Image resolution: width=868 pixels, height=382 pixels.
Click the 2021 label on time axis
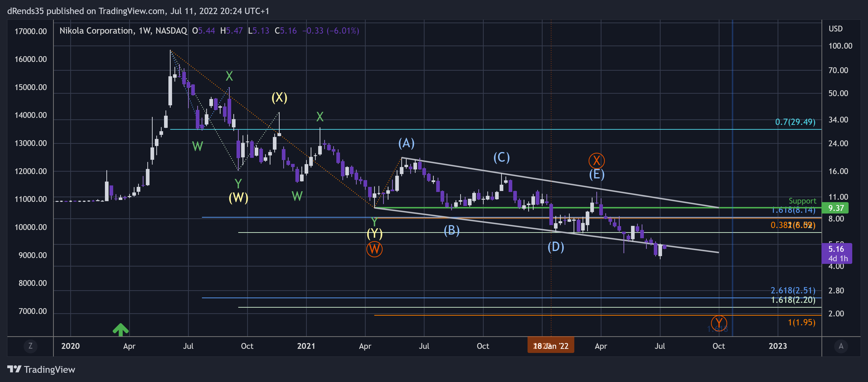click(x=306, y=346)
